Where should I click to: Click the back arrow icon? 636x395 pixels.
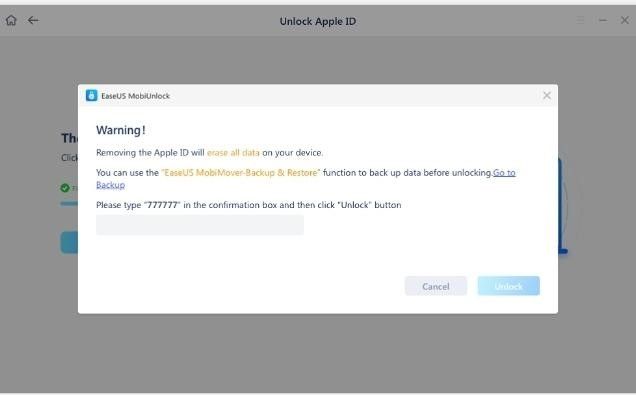33,20
